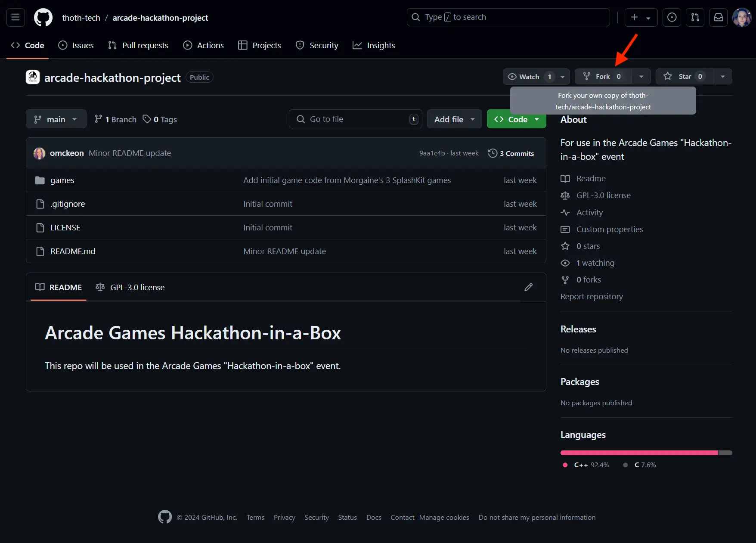Click the C++ 92.4% language entry
Viewport: 756px width, 543px height.
point(586,465)
